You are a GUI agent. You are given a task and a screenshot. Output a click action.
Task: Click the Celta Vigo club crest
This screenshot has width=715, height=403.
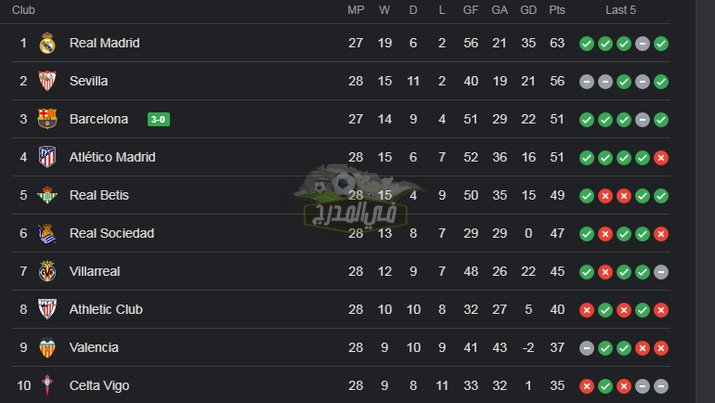tap(47, 385)
